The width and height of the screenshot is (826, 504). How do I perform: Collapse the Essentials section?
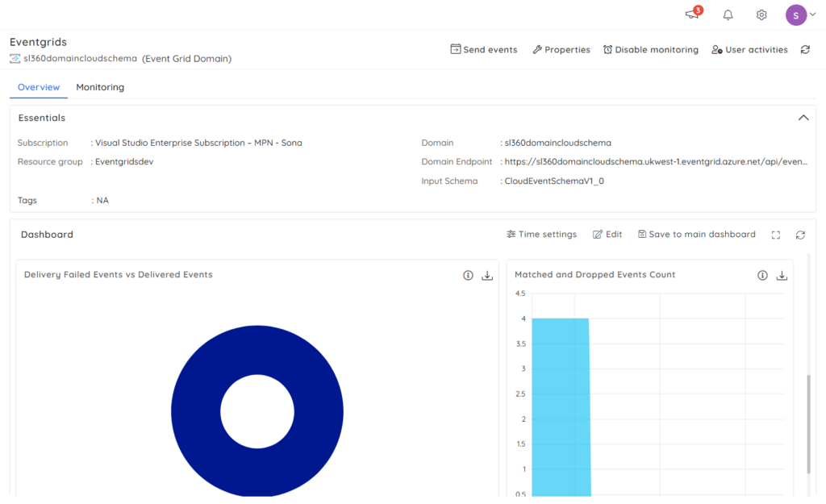click(x=803, y=117)
